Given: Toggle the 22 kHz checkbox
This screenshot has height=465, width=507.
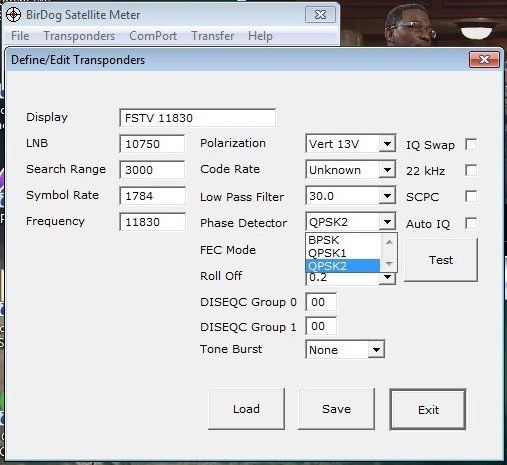Looking at the screenshot, I should pos(471,170).
